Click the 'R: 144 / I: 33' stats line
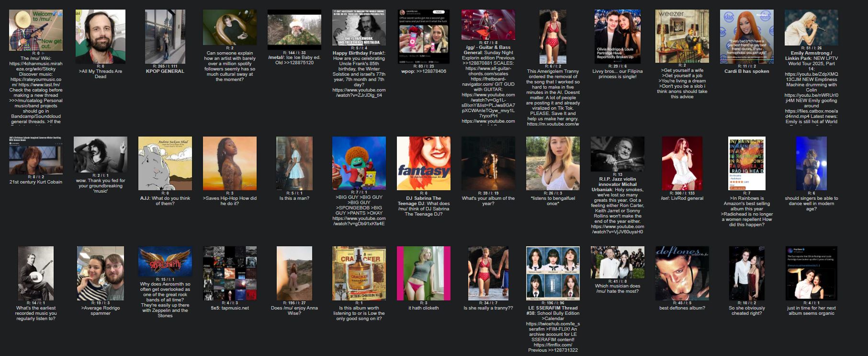 click(294, 53)
